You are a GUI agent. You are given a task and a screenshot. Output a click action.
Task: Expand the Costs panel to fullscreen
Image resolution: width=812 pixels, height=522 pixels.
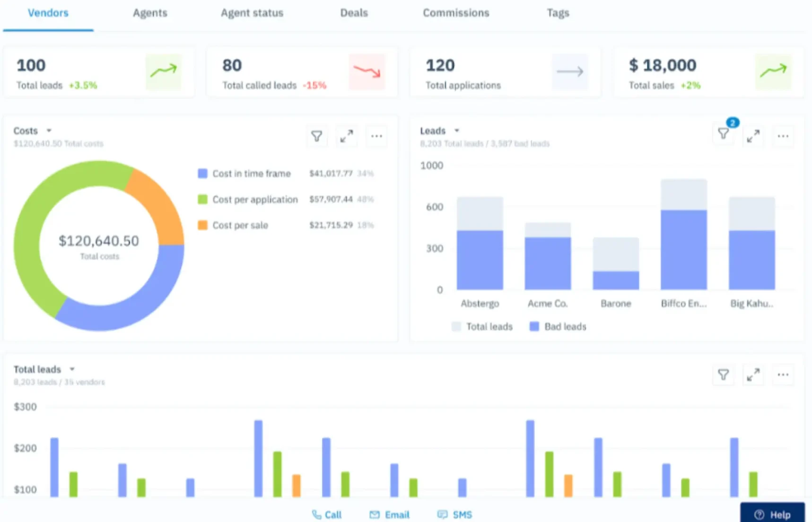347,136
